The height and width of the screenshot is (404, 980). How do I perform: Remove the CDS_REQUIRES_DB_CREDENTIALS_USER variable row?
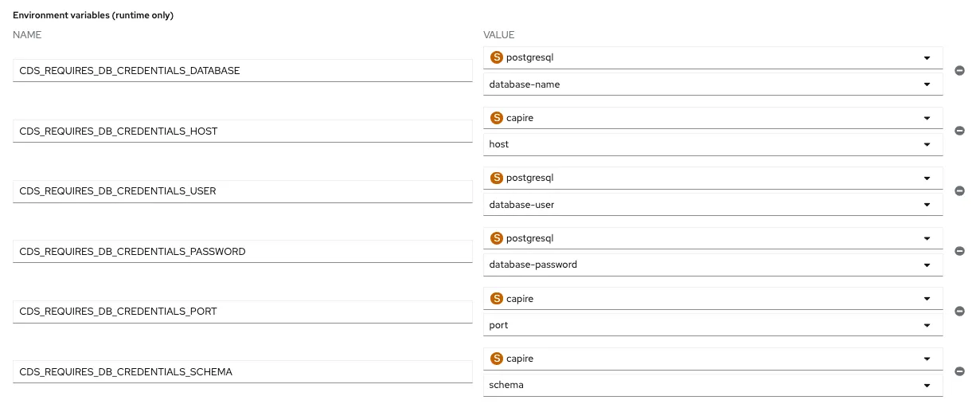click(x=959, y=191)
